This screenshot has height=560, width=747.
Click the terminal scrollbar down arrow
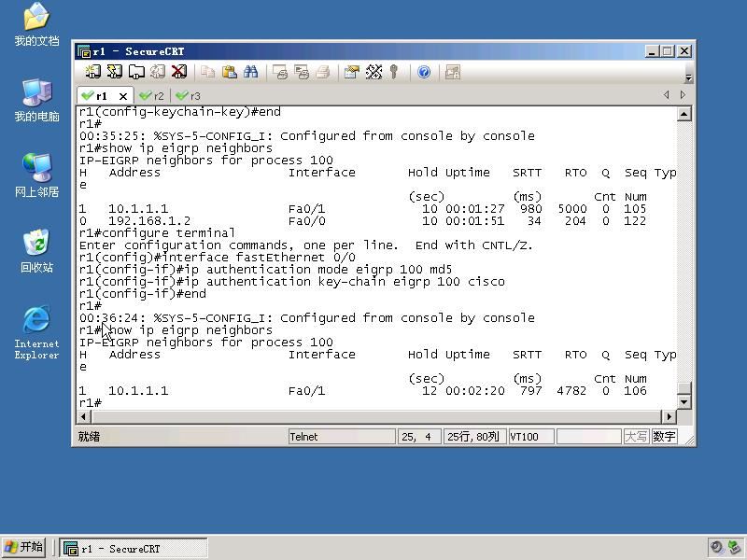coord(684,402)
